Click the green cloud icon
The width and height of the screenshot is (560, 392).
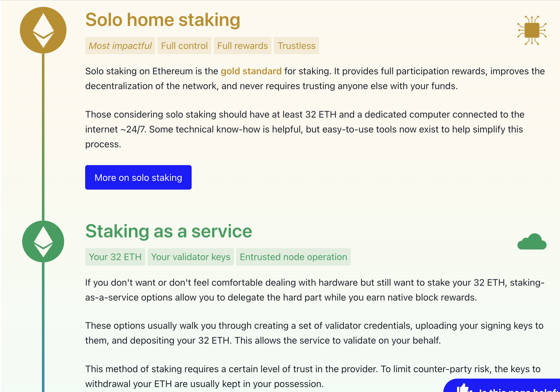(x=532, y=242)
